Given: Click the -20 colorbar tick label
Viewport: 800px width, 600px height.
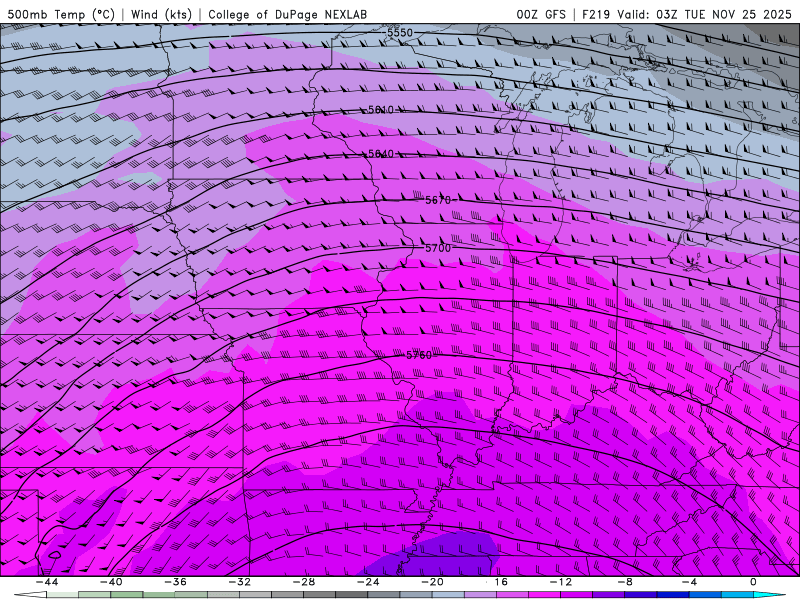Looking at the screenshot, I should click(433, 582).
